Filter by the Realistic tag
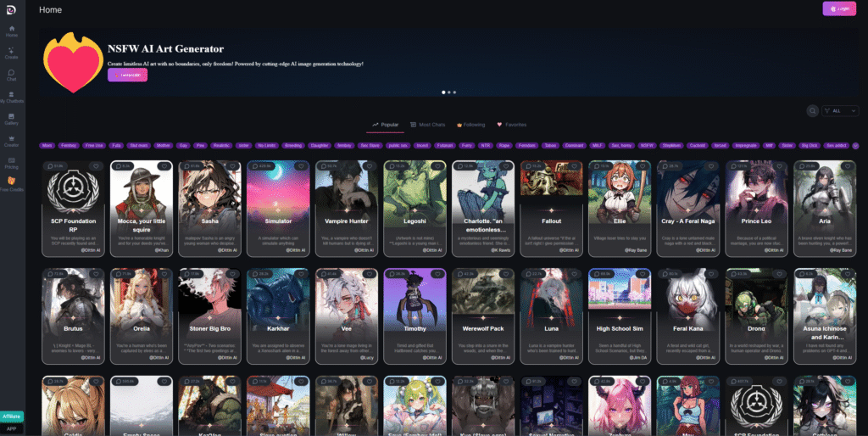The height and width of the screenshot is (436, 868). (221, 146)
